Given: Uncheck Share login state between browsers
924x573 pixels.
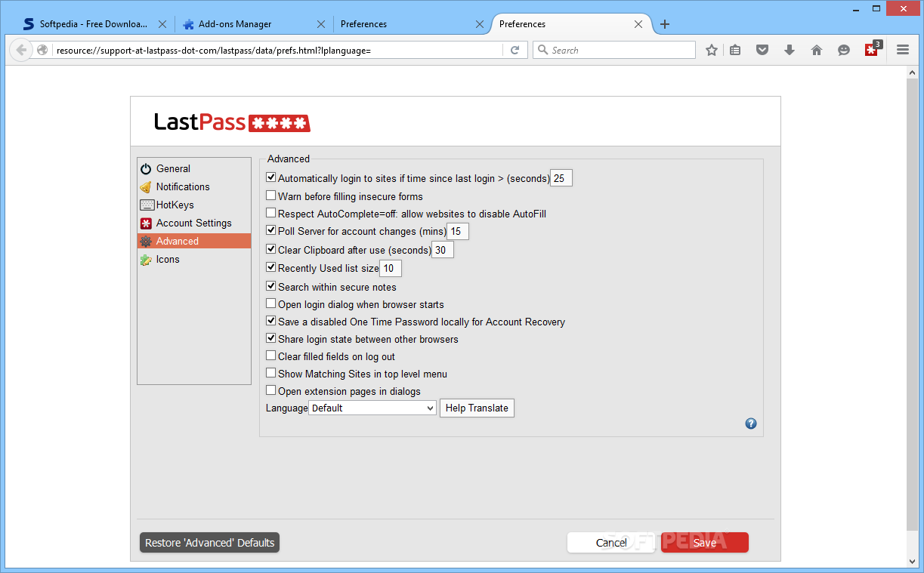Looking at the screenshot, I should point(271,338).
